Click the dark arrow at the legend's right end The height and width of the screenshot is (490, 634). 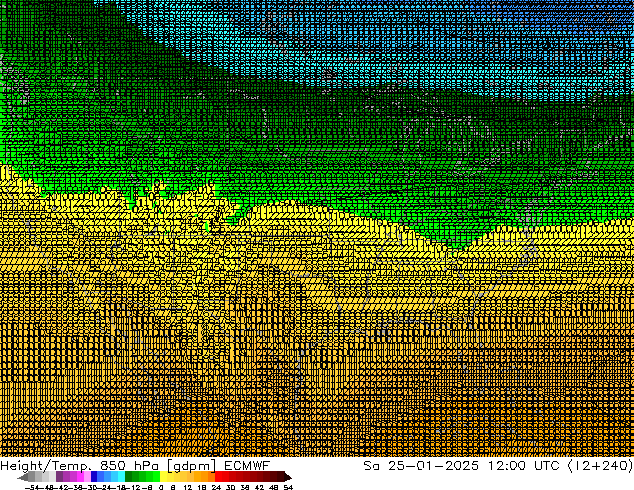[288, 477]
